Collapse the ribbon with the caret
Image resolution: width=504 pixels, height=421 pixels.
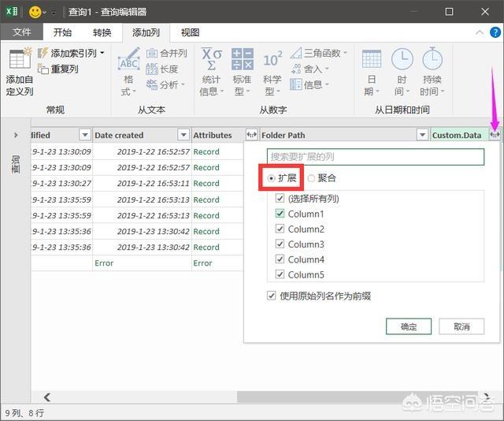(x=480, y=32)
